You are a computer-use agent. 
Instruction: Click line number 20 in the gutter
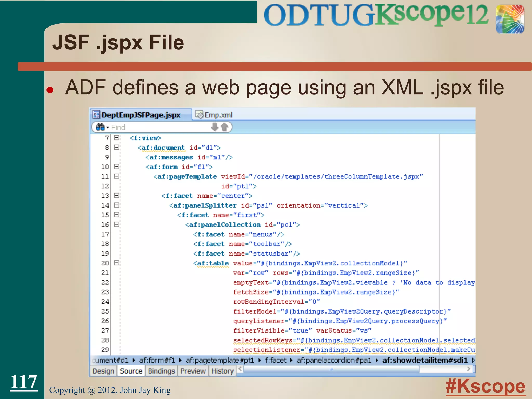tap(105, 263)
